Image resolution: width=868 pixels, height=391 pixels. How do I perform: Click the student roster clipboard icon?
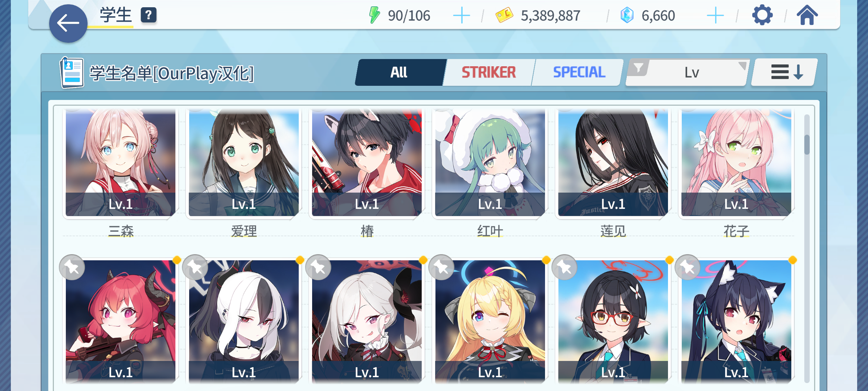(x=72, y=73)
